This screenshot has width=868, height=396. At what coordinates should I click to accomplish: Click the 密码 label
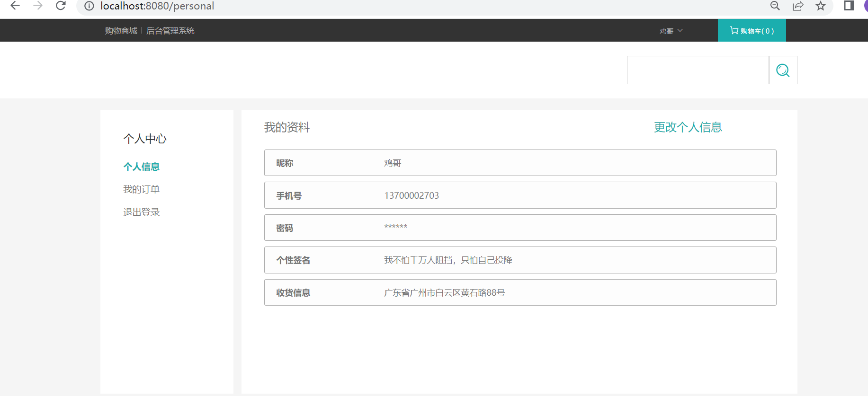point(285,228)
